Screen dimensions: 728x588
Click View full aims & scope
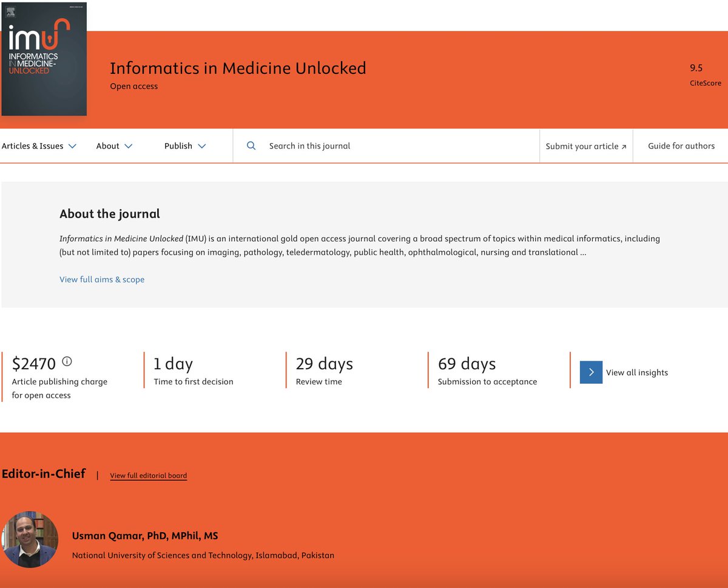coord(102,279)
